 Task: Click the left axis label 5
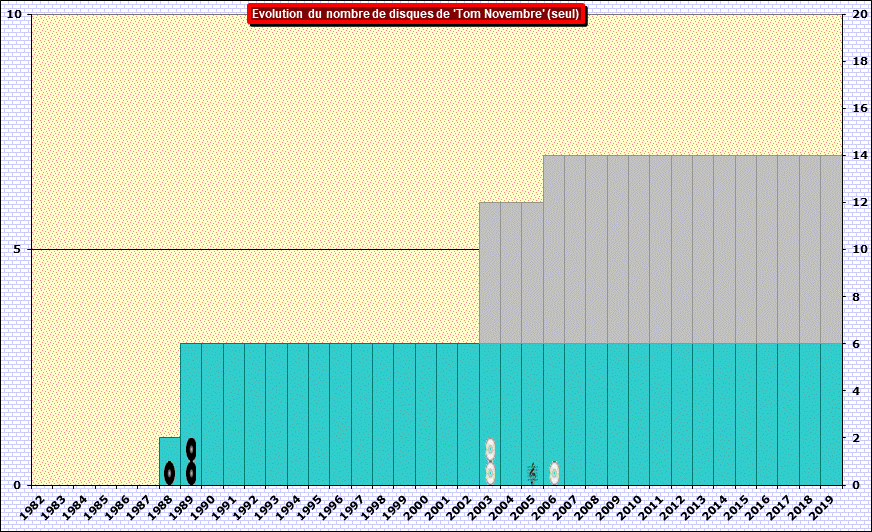pyautogui.click(x=16, y=249)
